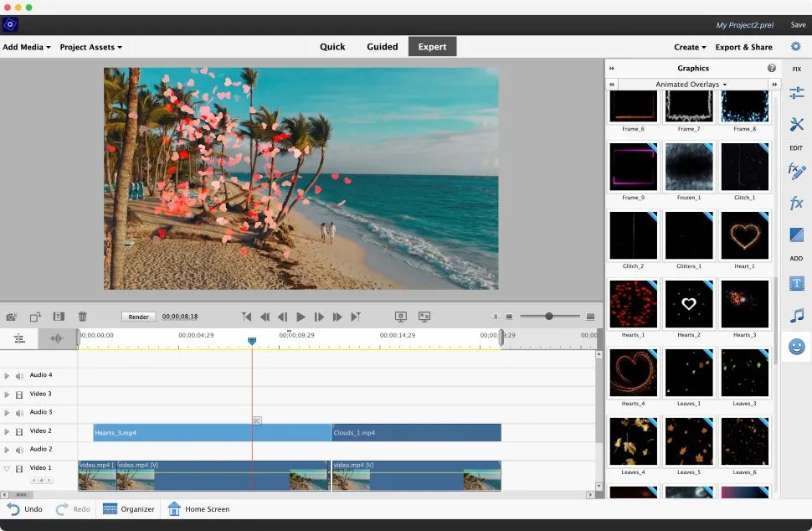The height and width of the screenshot is (531, 812).
Task: Open the Transitions panel icon
Action: (x=796, y=235)
